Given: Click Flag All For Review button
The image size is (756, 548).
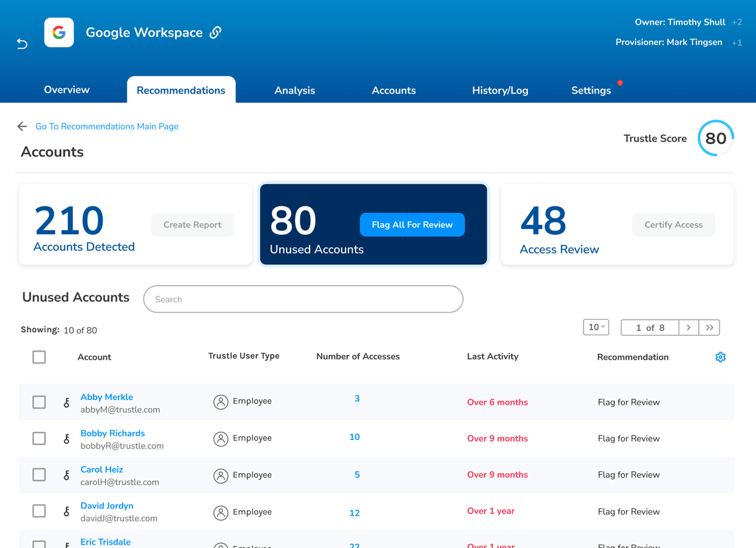Looking at the screenshot, I should pos(412,225).
